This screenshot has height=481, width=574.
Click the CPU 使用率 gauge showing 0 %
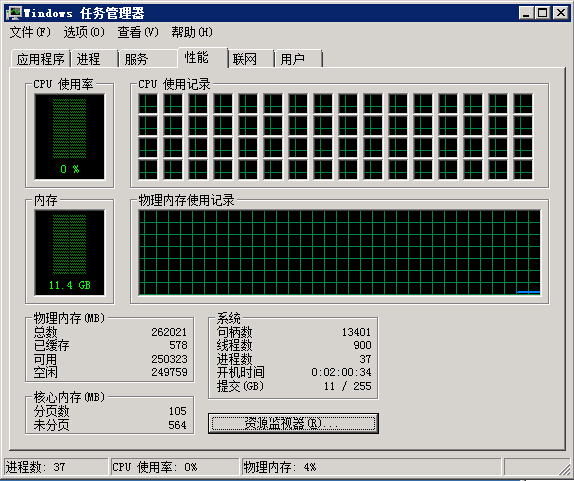coord(70,137)
